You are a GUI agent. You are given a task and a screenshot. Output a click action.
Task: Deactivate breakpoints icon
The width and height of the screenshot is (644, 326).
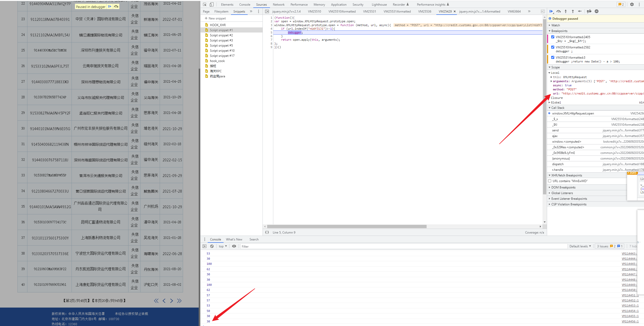click(x=589, y=11)
